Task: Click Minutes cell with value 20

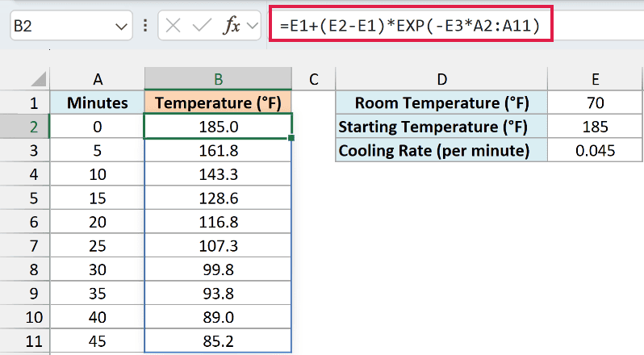Action: (98, 222)
